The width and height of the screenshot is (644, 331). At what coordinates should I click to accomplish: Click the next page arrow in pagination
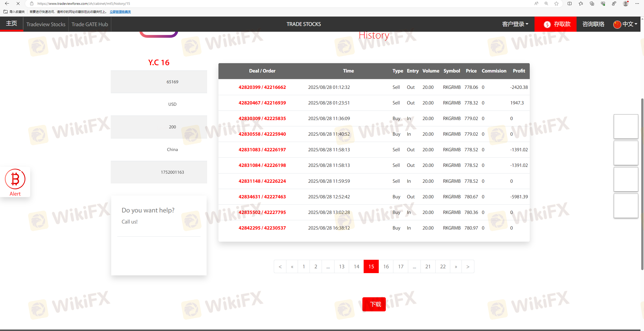tap(468, 267)
